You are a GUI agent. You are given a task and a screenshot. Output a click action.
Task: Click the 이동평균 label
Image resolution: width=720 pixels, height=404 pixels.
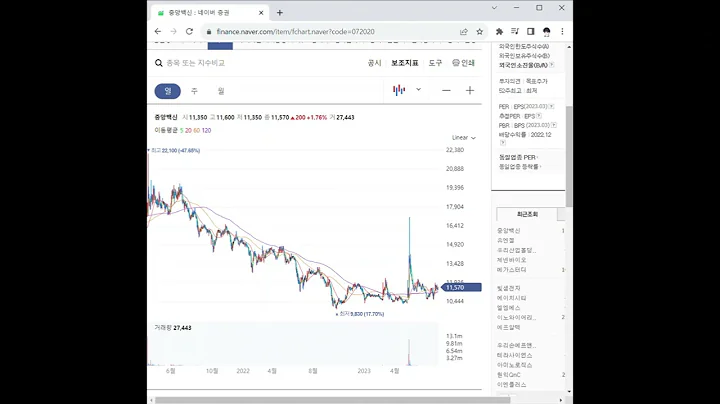coord(166,130)
